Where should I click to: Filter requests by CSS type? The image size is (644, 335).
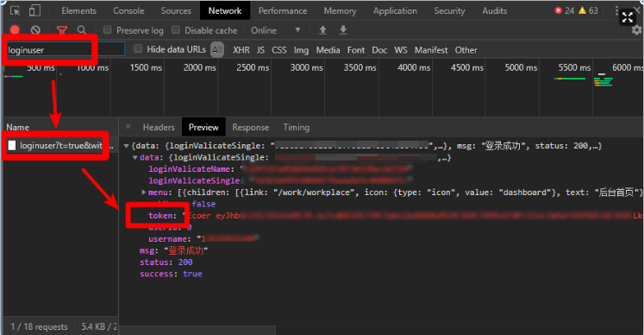[278, 50]
